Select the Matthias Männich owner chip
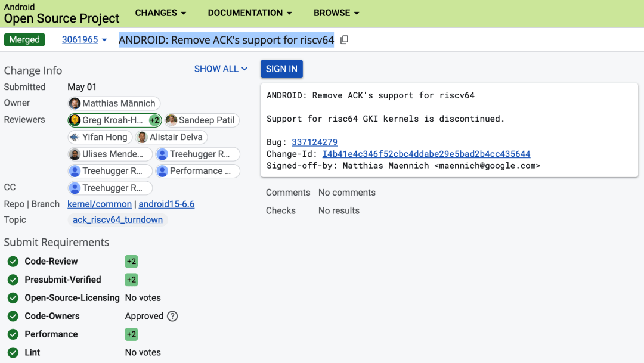Viewport: 644px width, 363px height. (x=114, y=104)
